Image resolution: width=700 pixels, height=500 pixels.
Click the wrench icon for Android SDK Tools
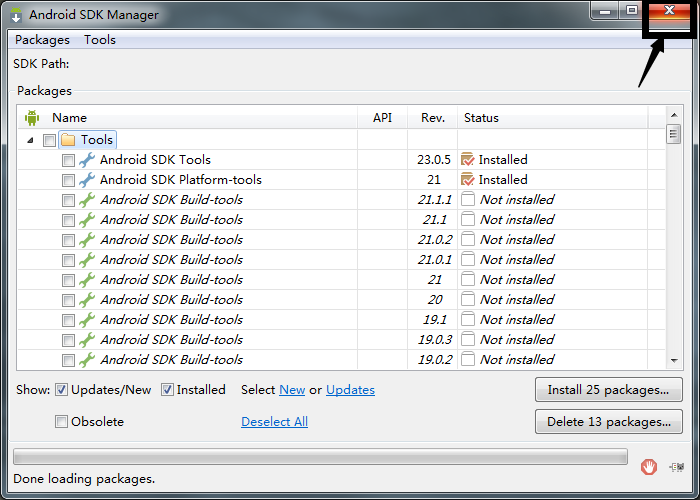click(x=87, y=160)
